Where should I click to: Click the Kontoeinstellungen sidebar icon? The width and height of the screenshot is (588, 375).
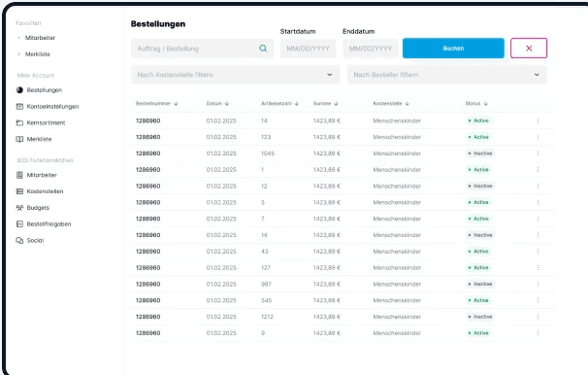click(x=19, y=107)
